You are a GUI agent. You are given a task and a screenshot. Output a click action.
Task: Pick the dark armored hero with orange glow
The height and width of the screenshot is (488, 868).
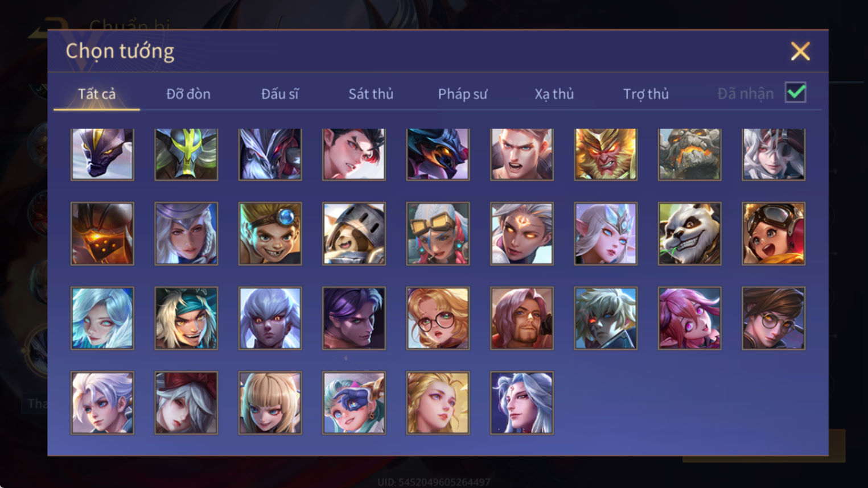click(102, 234)
